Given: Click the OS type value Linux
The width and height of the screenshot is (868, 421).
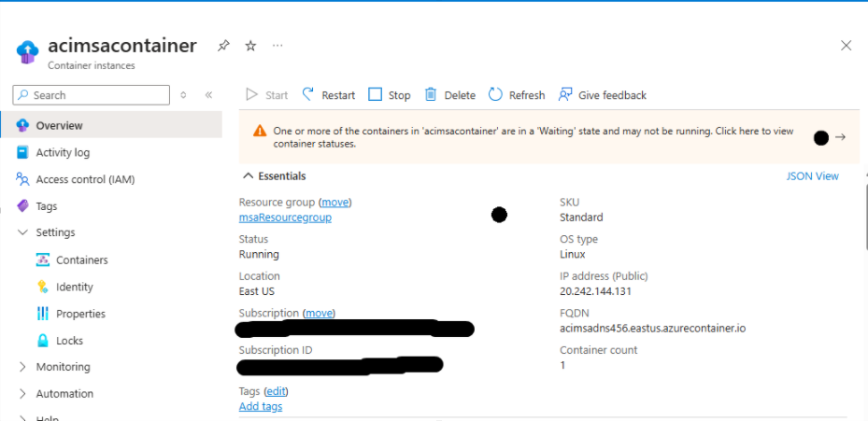Looking at the screenshot, I should tap(573, 255).
